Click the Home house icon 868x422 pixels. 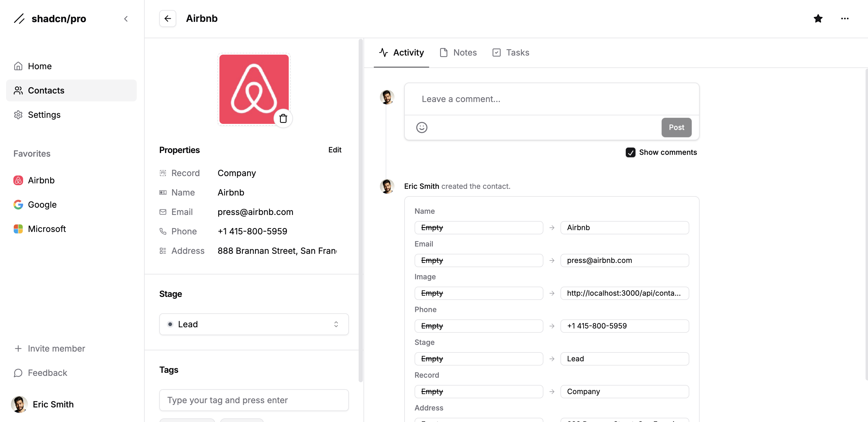tap(18, 66)
